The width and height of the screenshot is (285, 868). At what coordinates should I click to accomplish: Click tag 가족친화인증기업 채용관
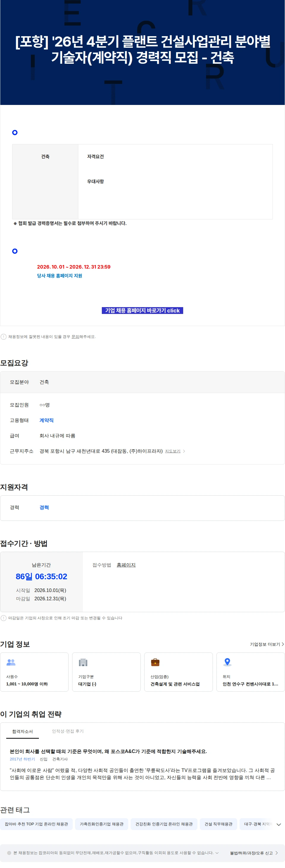point(102,824)
